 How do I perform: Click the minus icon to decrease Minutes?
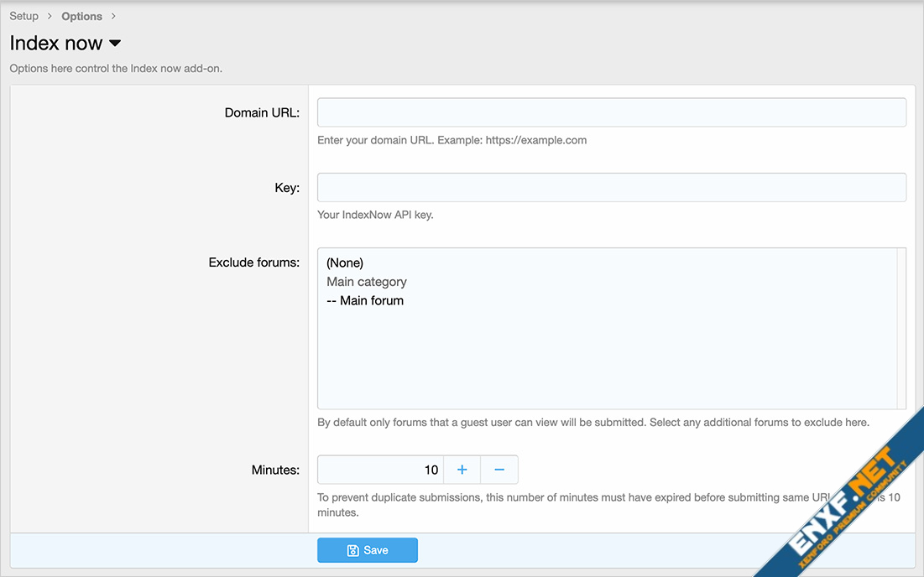pos(499,470)
